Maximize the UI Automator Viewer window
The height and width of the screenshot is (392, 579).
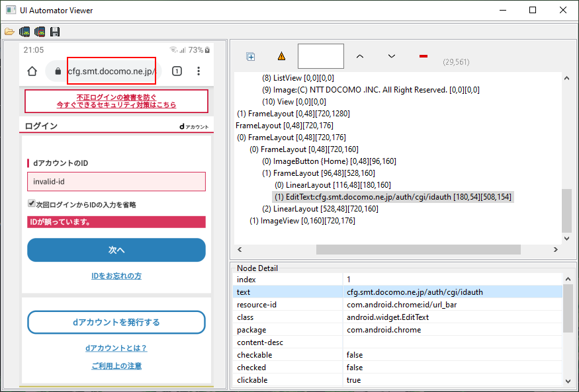[x=533, y=10]
